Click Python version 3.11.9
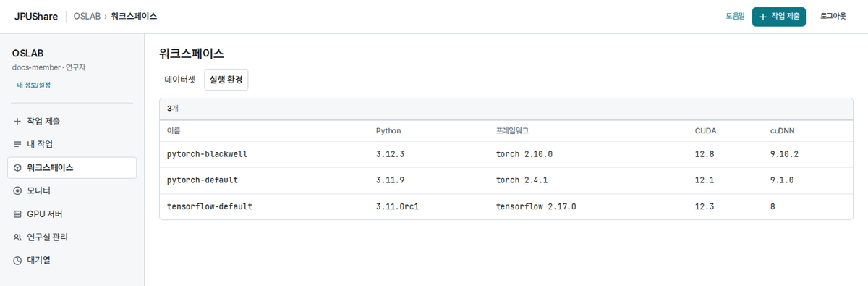Image resolution: width=868 pixels, height=286 pixels. (x=391, y=180)
